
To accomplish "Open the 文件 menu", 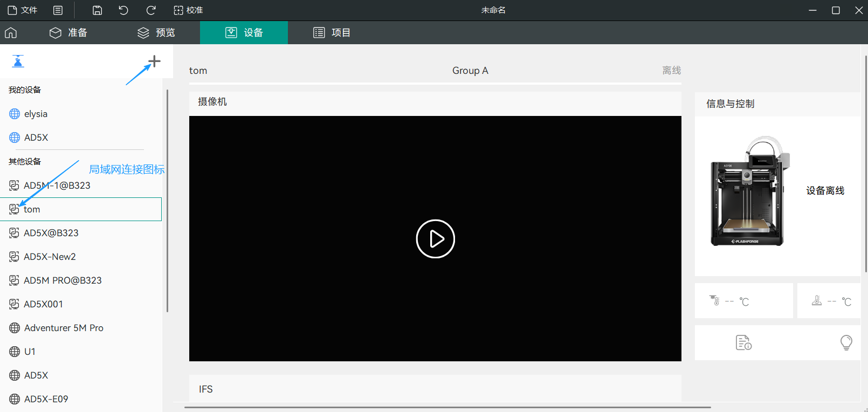I will (23, 10).
